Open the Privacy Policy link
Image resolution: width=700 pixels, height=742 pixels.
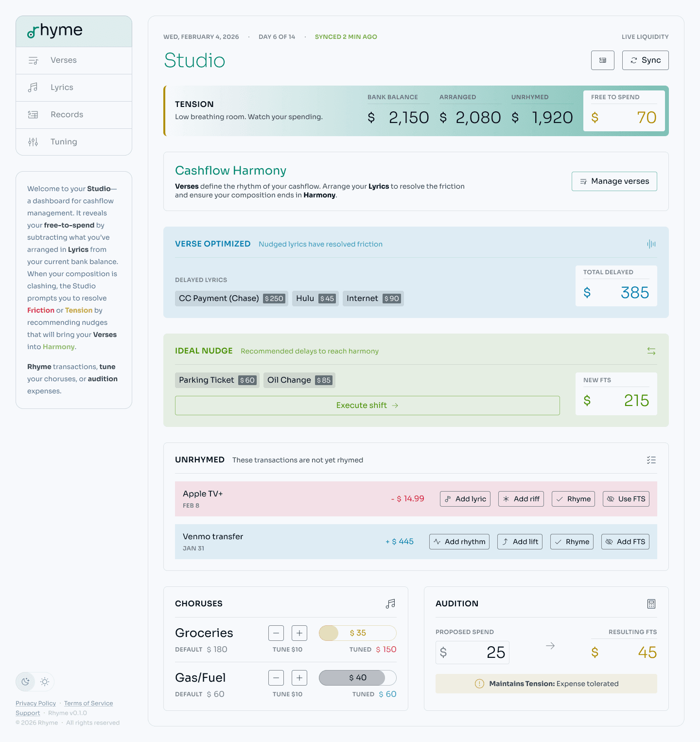click(35, 703)
